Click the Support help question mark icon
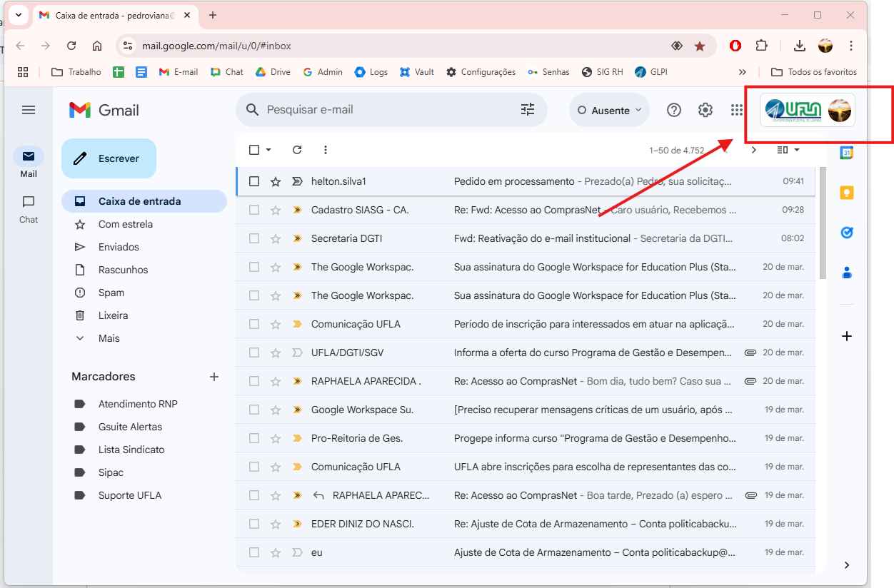 [674, 110]
